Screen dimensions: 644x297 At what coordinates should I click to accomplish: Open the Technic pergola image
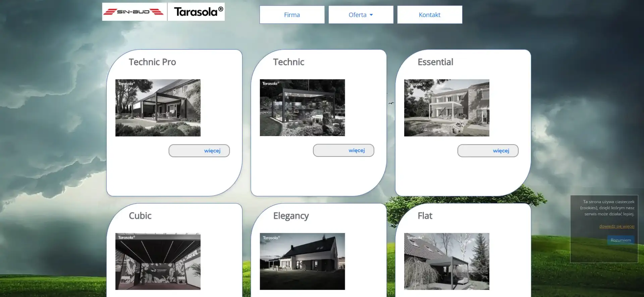point(302,108)
